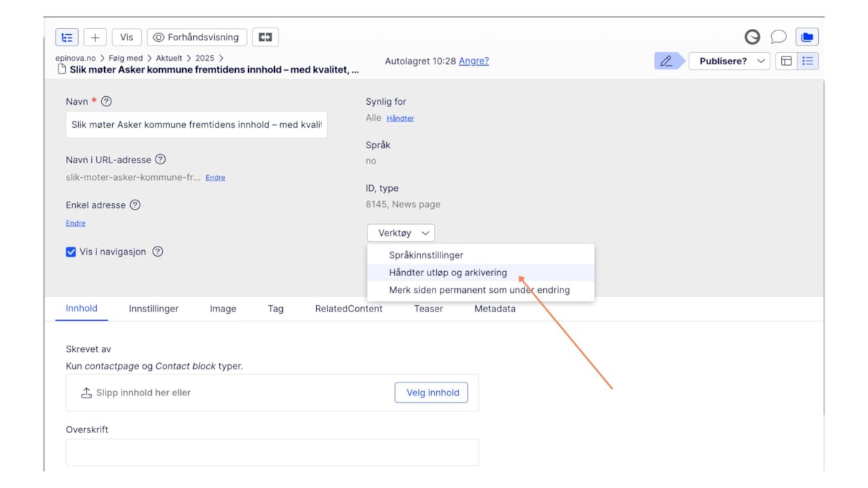Uncheck the Vis i navigasjon checkbox
The height and width of the screenshot is (488, 868).
[x=71, y=252]
